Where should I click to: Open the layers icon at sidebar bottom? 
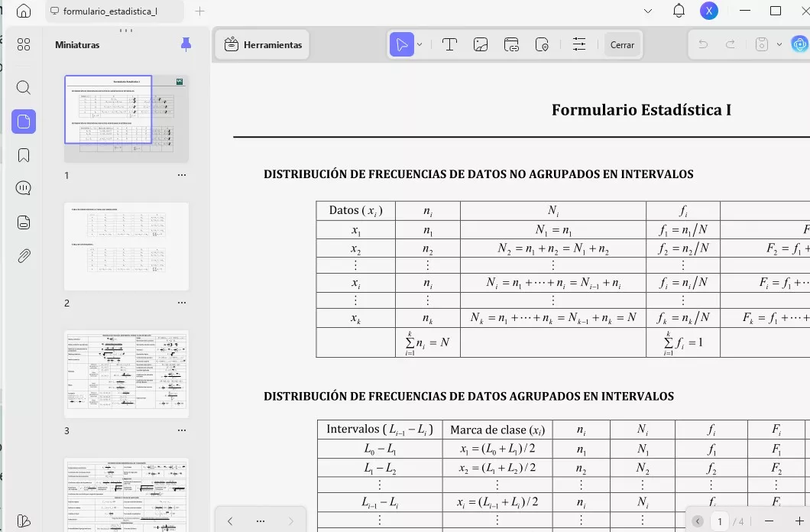click(23, 521)
